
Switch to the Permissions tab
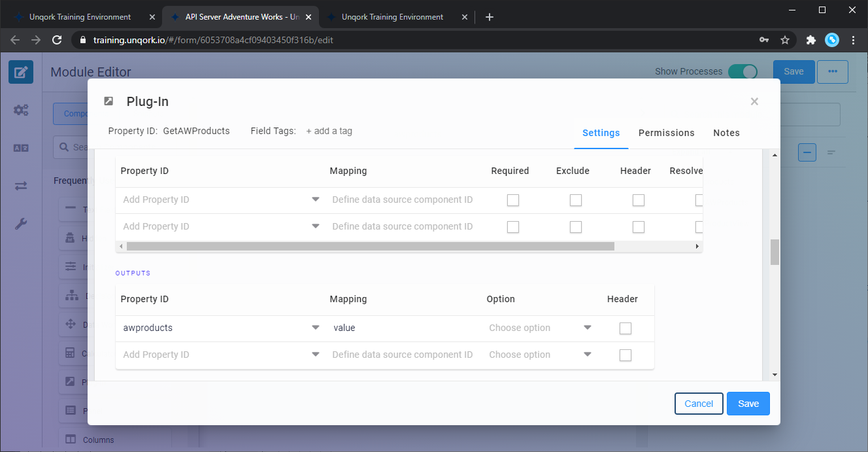pyautogui.click(x=666, y=133)
